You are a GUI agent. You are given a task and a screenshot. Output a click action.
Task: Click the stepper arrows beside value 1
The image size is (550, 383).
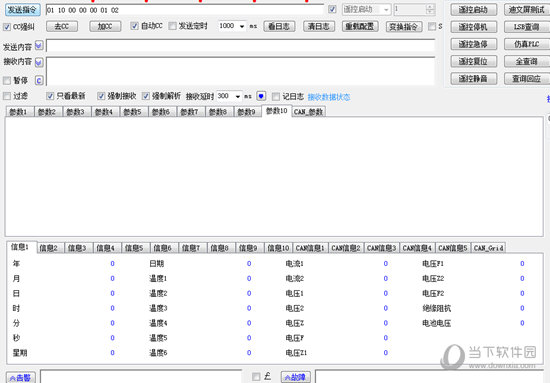430,9
